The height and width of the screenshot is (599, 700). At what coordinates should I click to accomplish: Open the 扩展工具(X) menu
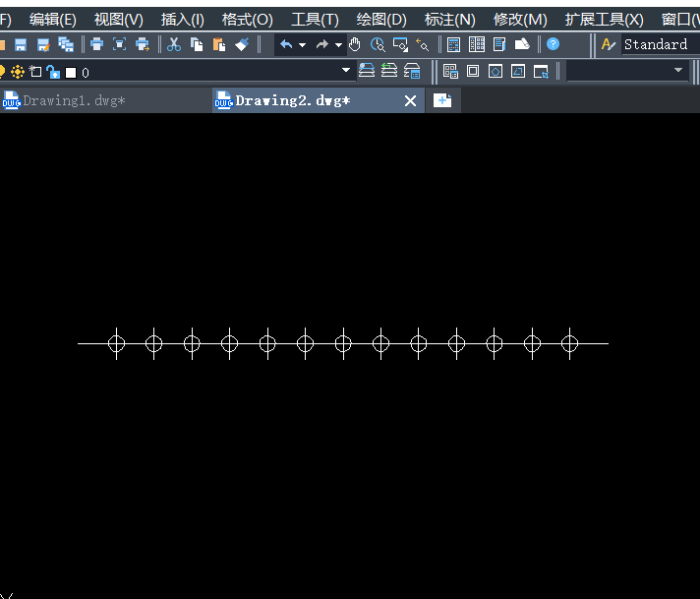(604, 20)
